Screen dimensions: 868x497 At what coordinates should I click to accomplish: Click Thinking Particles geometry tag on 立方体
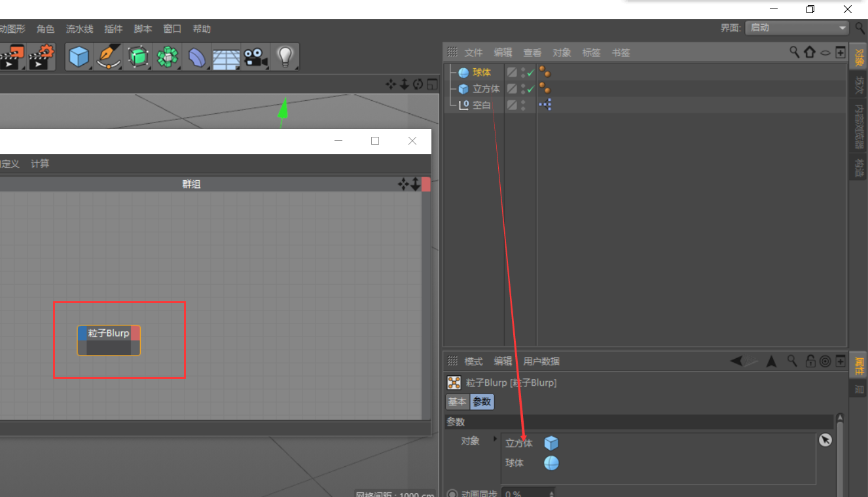tap(545, 88)
